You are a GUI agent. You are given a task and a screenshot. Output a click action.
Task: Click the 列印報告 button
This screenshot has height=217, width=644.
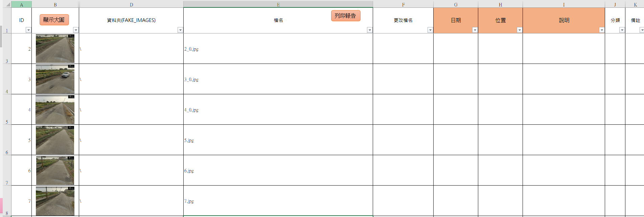pos(345,16)
